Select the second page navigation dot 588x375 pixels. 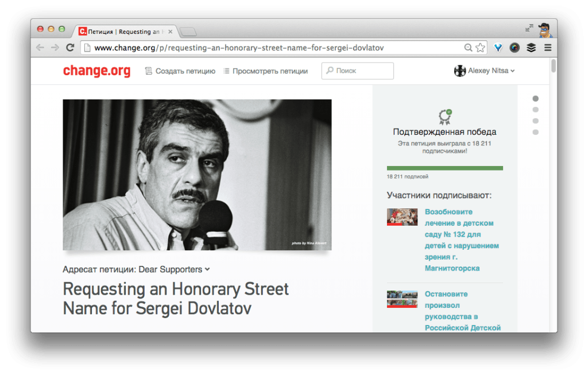[535, 110]
